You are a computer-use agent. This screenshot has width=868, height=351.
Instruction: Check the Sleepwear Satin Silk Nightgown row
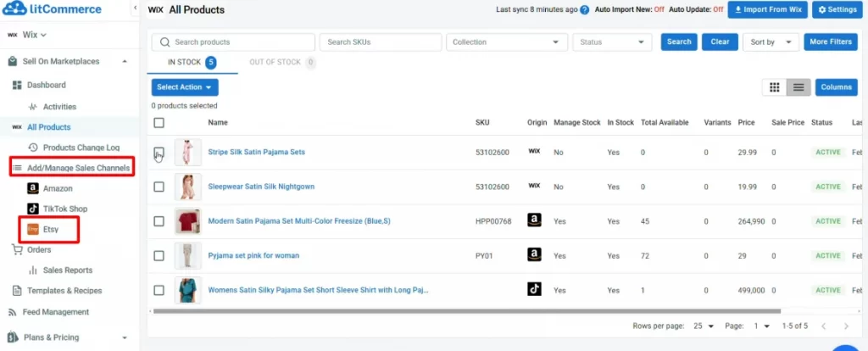coord(159,187)
